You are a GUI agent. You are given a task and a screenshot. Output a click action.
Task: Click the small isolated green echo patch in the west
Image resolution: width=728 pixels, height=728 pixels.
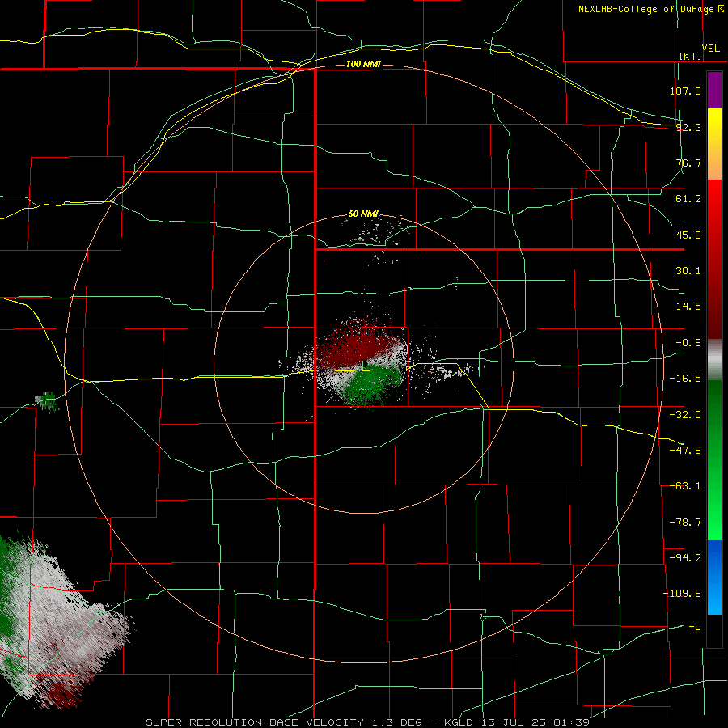click(48, 401)
